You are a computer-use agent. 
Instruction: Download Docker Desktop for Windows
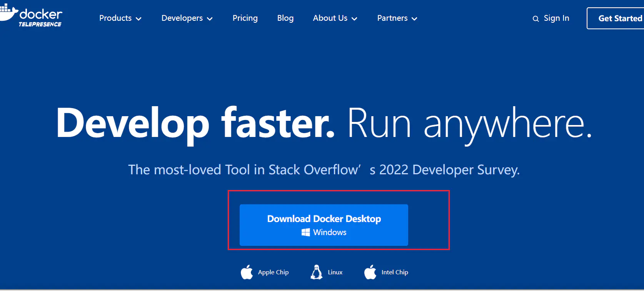(324, 225)
